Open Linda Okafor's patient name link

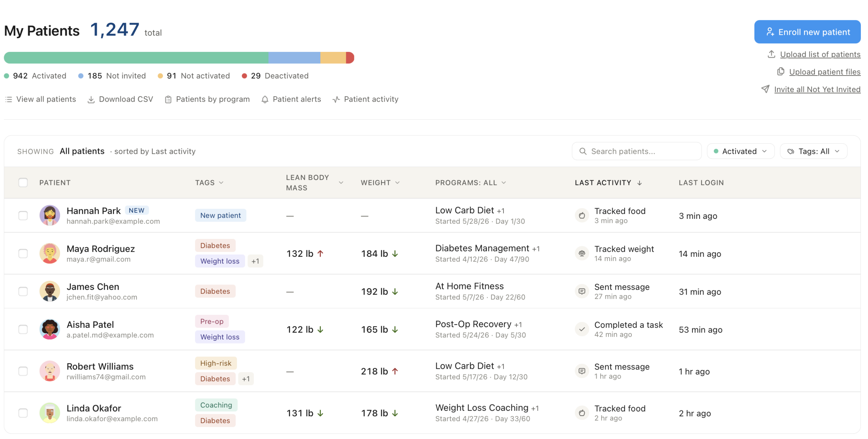94,408
